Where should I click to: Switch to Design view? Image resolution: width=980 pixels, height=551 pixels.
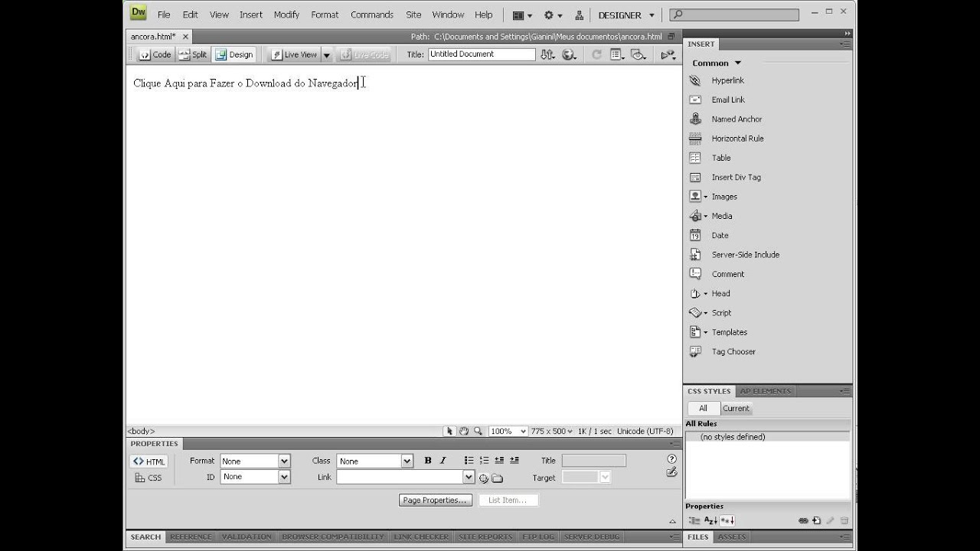[234, 54]
